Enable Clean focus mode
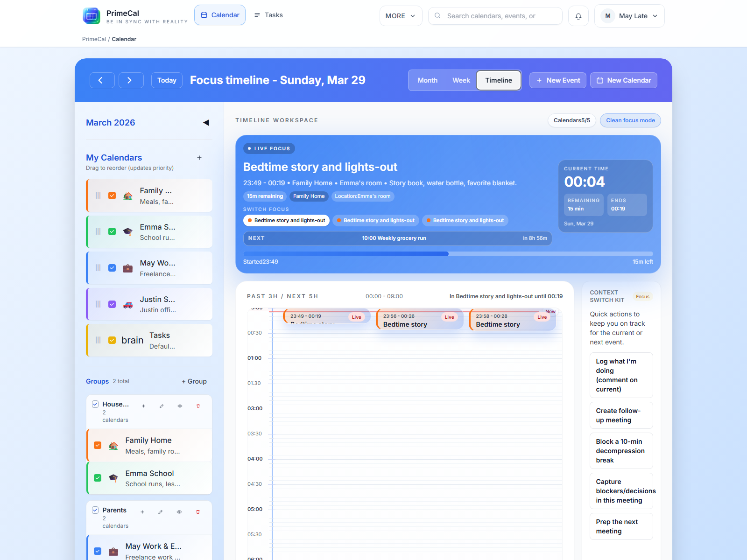747x560 pixels. tap(630, 120)
